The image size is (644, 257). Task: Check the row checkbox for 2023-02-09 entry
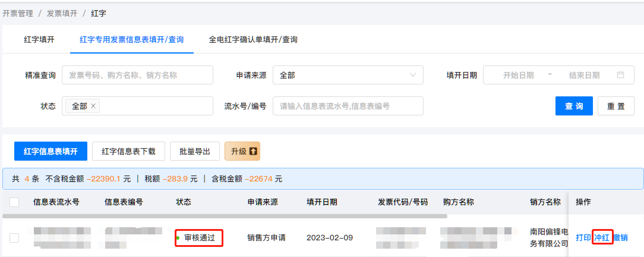[x=14, y=238]
